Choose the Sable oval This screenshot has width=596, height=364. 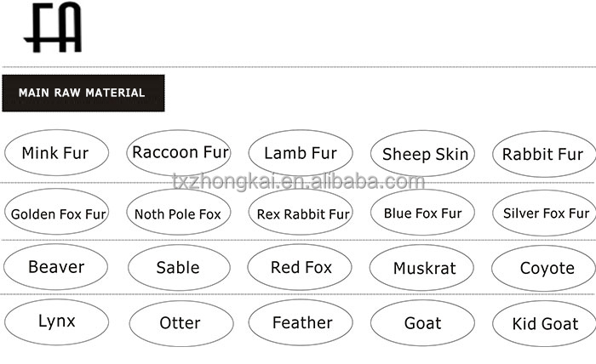click(179, 268)
